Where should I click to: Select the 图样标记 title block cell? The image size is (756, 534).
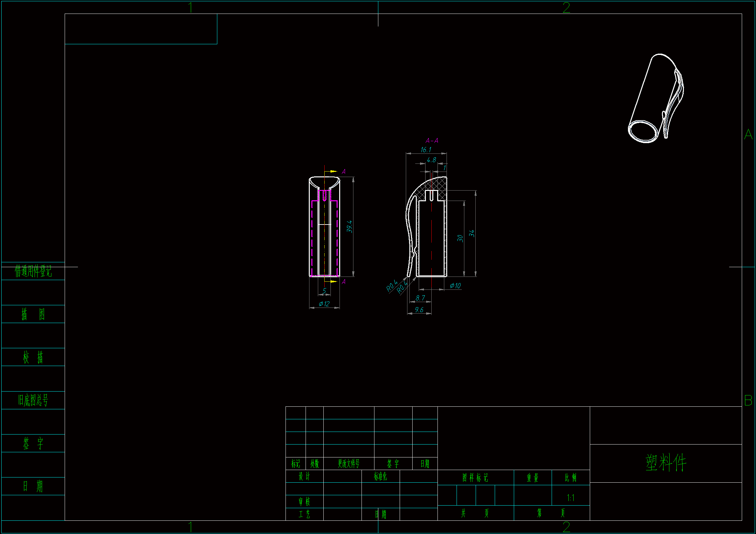tap(475, 477)
